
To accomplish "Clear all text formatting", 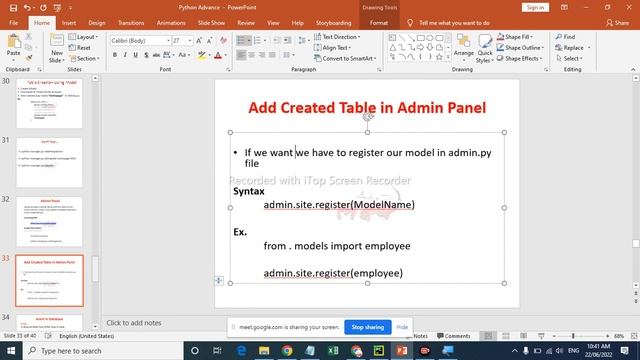I will tap(223, 40).
